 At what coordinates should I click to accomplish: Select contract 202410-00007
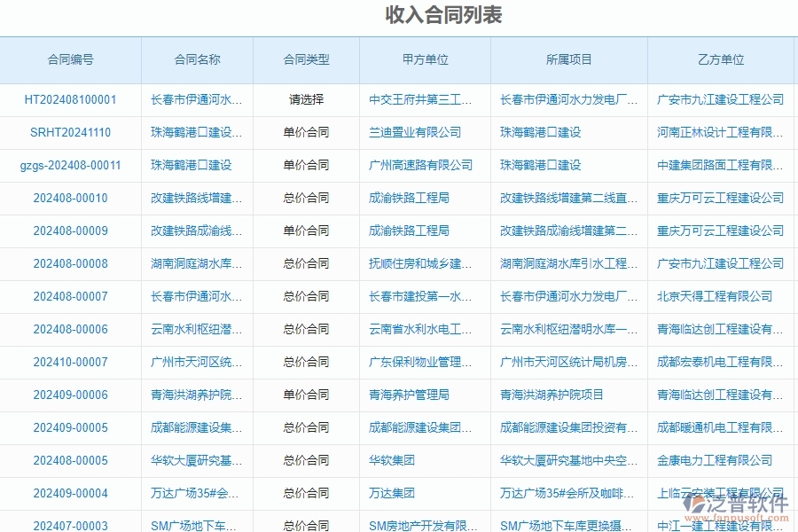click(73, 363)
